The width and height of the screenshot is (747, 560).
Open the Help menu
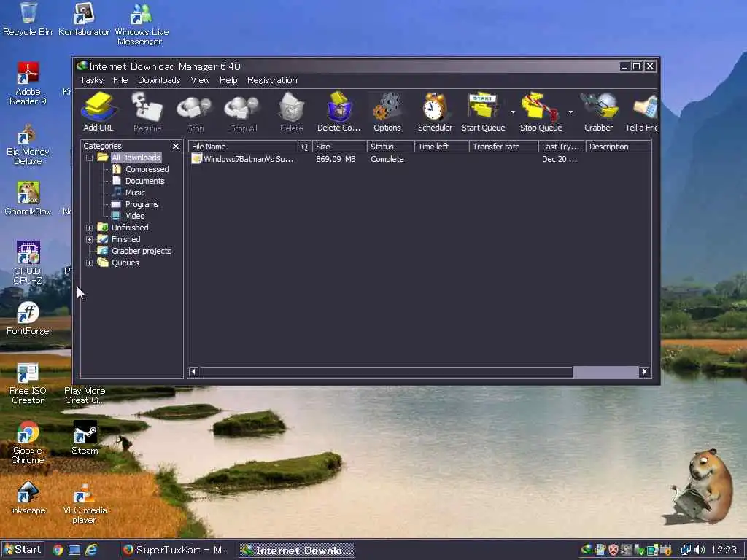pos(228,80)
